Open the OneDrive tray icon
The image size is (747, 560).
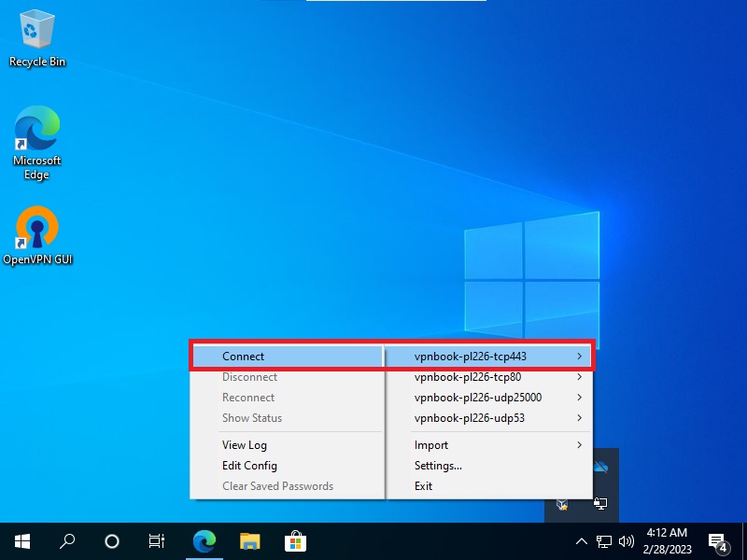click(601, 466)
